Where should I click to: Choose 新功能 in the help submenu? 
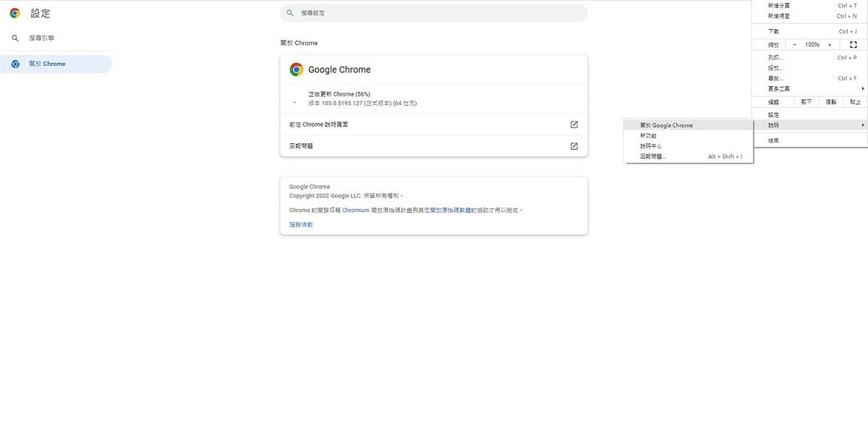[689, 135]
